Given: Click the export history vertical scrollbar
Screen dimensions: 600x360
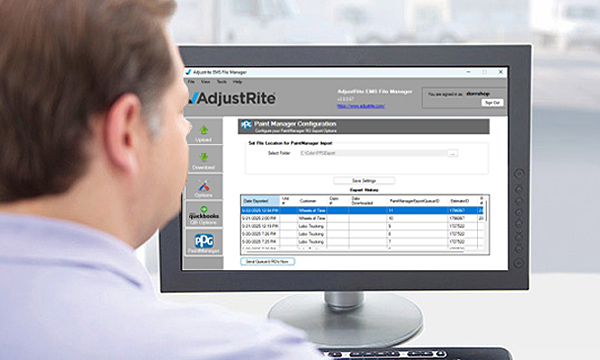Looking at the screenshot, I should click(486, 224).
